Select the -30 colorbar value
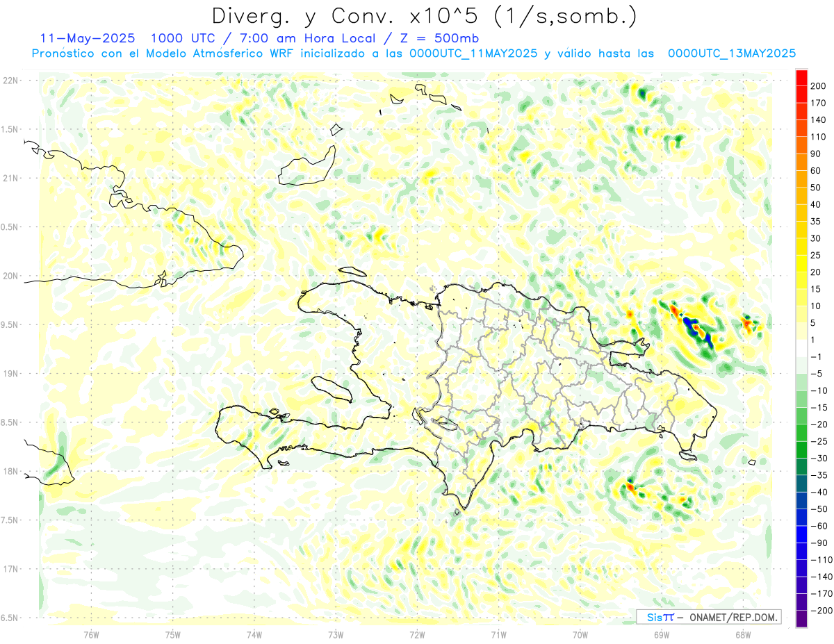 point(818,459)
